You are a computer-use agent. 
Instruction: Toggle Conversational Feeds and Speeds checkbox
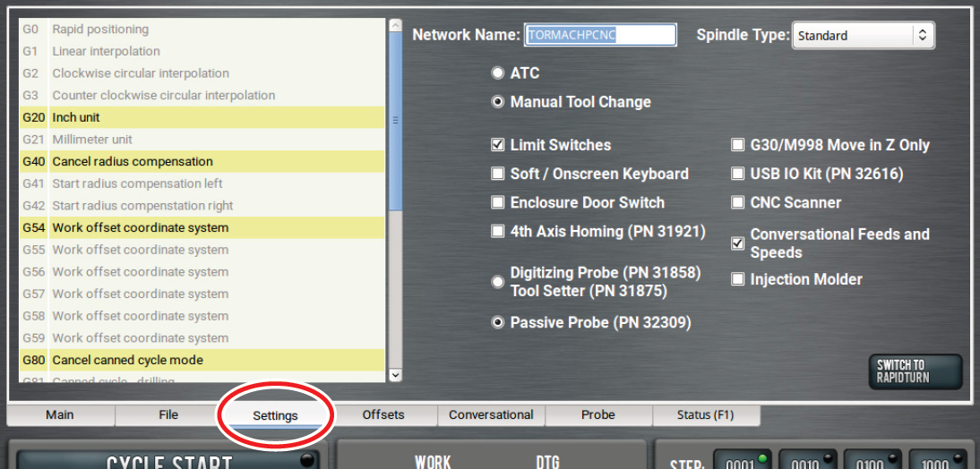pos(738,243)
